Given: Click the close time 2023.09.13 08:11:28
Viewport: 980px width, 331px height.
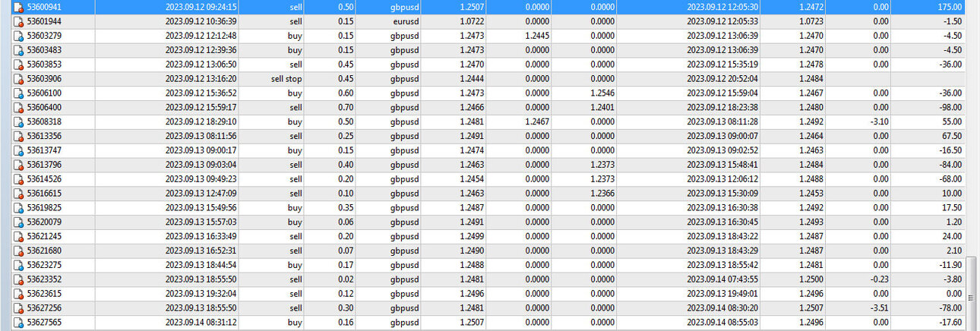Looking at the screenshot, I should pyautogui.click(x=722, y=121).
